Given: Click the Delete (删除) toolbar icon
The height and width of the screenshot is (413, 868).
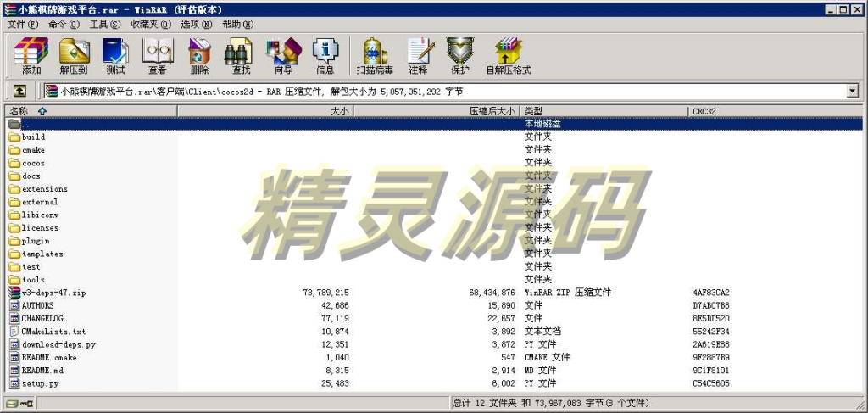Looking at the screenshot, I should point(199,56).
